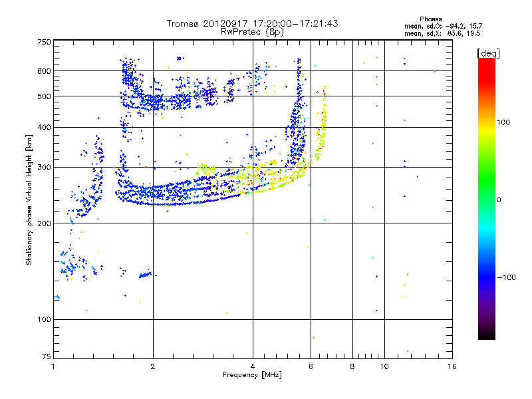Click the 'mean, sd,O: -94.2, 15.7' line

[443, 26]
